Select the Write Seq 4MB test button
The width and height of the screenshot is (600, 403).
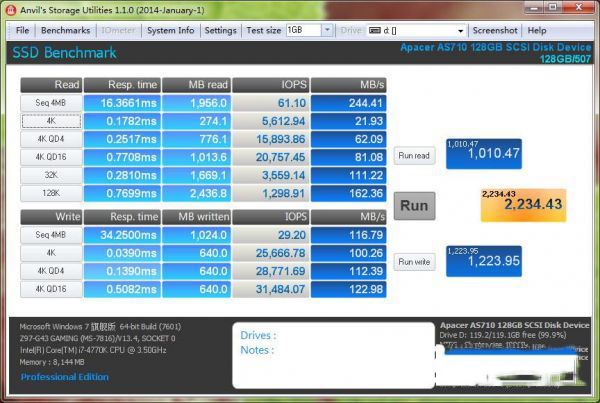point(51,235)
